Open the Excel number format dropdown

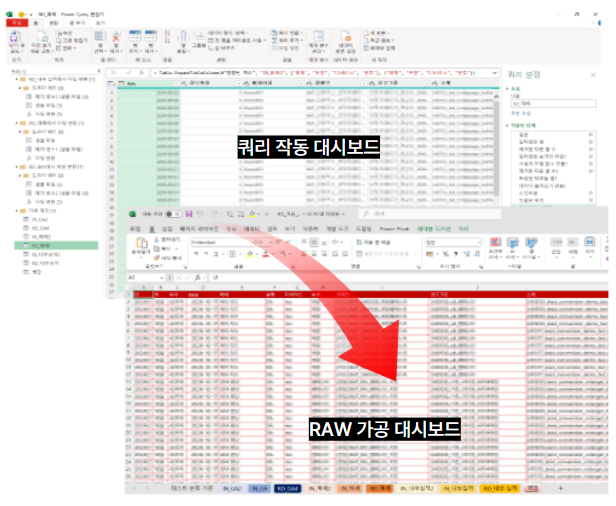pos(478,242)
